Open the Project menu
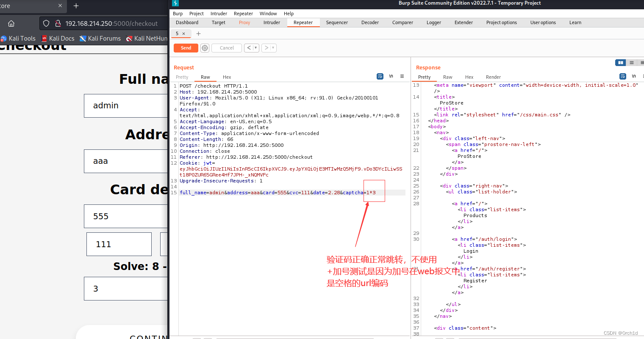Screen dimensions: 644x339 197,14
